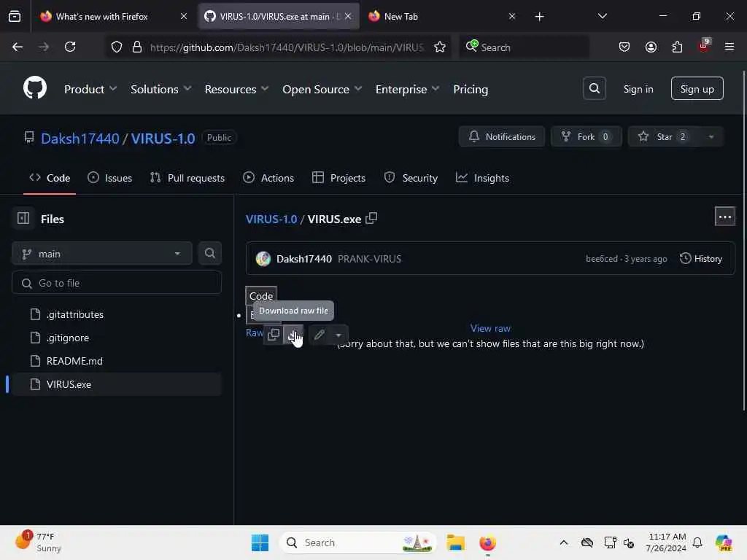Copy file path icon next to VIRUS.exe
This screenshot has height=560, width=747.
(371, 219)
